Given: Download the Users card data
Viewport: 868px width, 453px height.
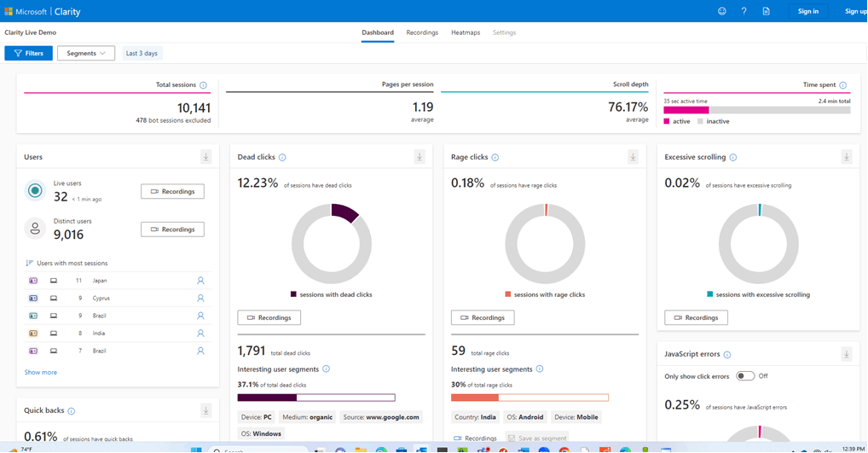Looking at the screenshot, I should click(206, 157).
